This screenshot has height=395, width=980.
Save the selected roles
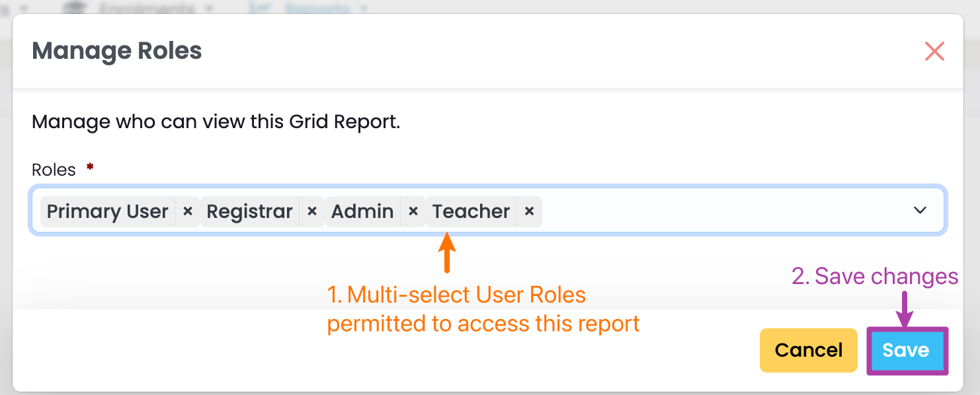[907, 351]
